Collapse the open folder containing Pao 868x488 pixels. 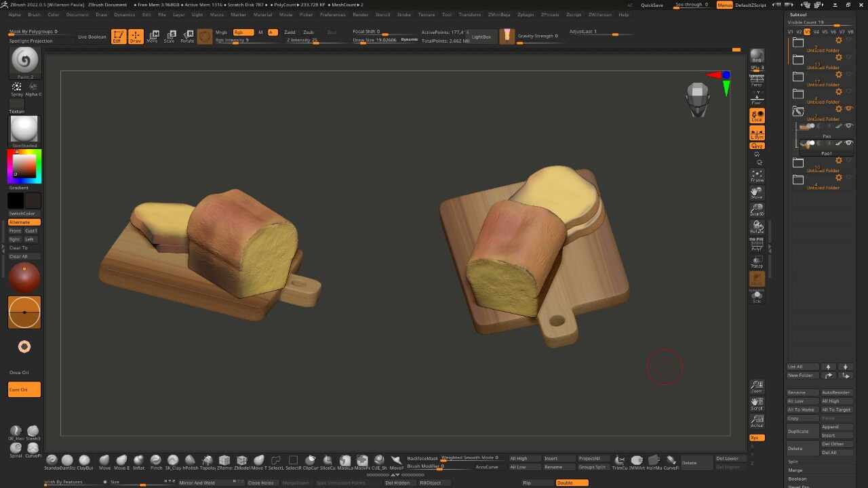pyautogui.click(x=798, y=111)
